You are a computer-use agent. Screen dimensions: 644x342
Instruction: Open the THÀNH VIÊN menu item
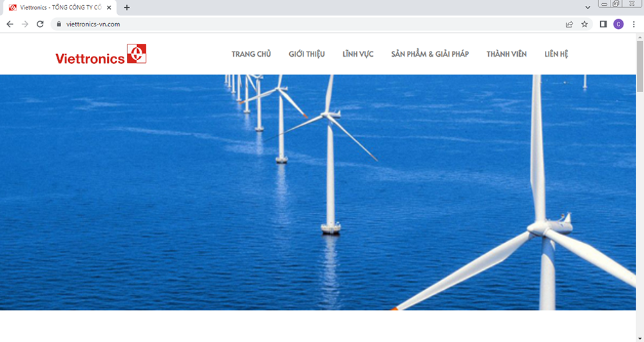pos(506,54)
